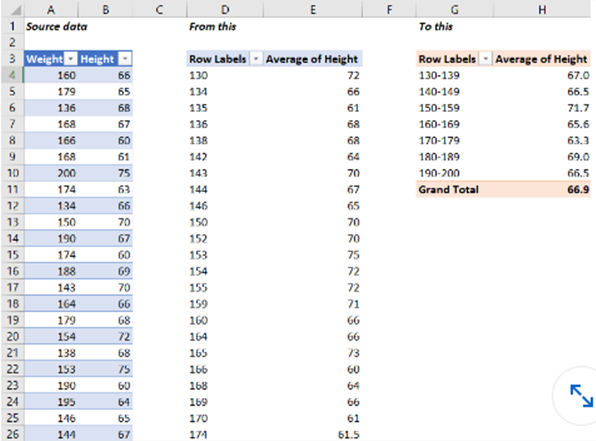Click the 150-159 row label

439,108
